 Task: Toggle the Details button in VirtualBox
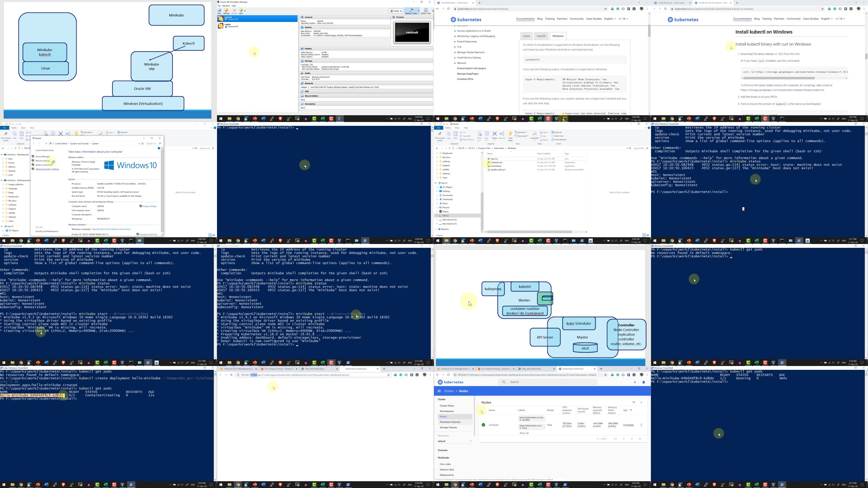click(396, 11)
